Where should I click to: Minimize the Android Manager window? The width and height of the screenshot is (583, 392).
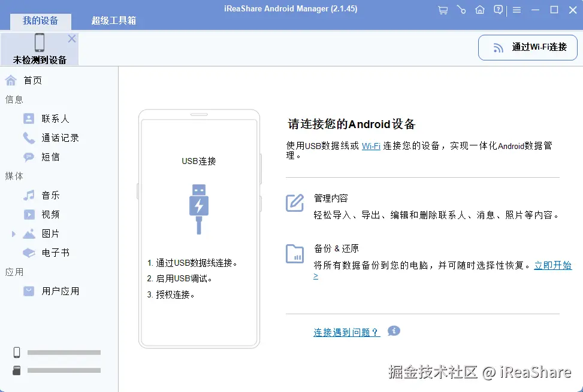click(536, 10)
